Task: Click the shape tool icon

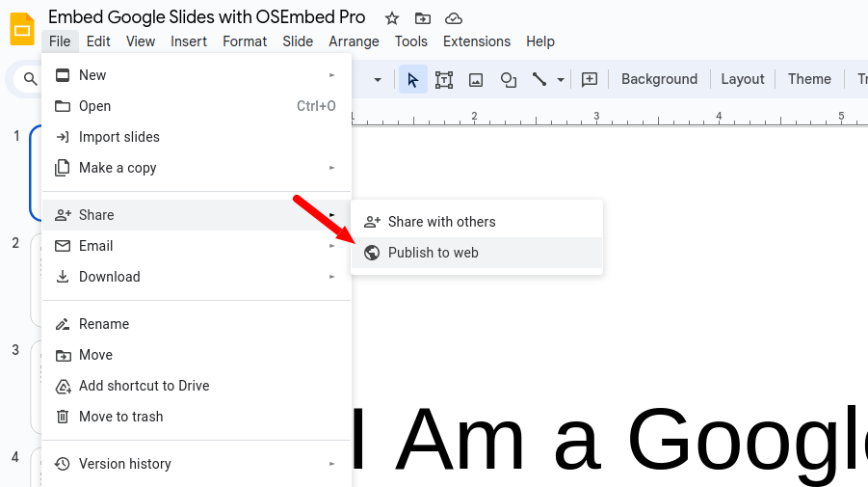Action: click(508, 80)
